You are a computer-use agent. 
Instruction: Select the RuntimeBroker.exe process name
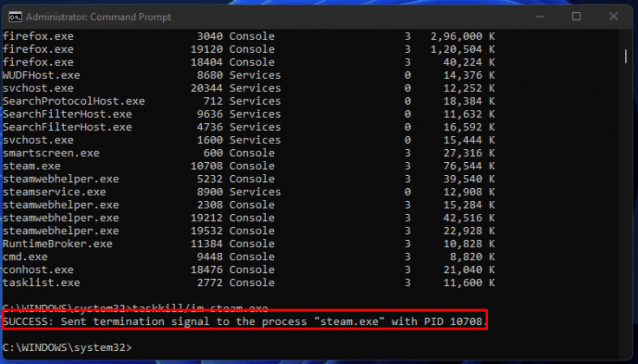pyautogui.click(x=57, y=244)
